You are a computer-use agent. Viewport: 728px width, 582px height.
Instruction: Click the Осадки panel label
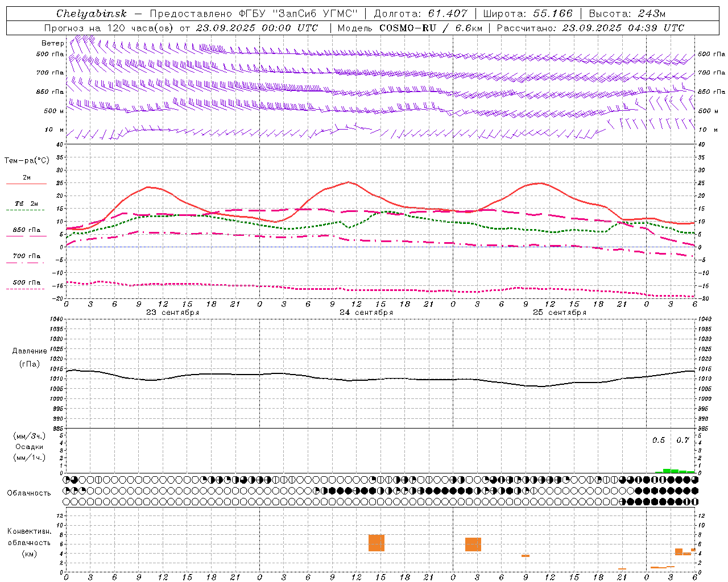point(30,447)
